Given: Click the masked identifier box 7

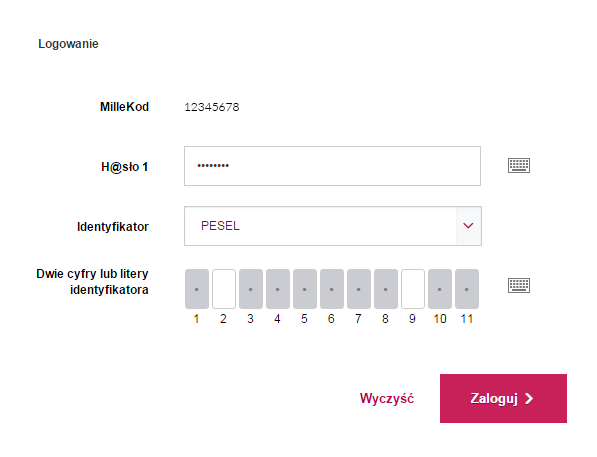Looking at the screenshot, I should coord(359,289).
